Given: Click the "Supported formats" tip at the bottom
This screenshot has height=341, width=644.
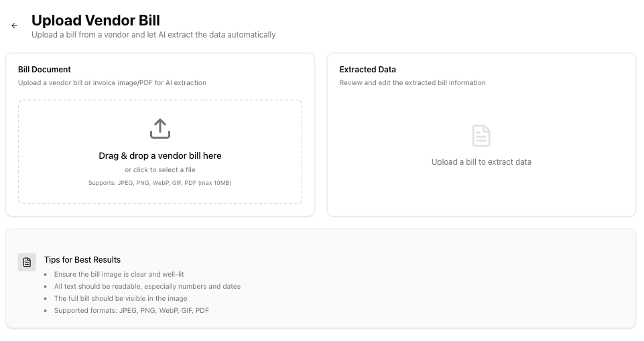Looking at the screenshot, I should (131, 311).
